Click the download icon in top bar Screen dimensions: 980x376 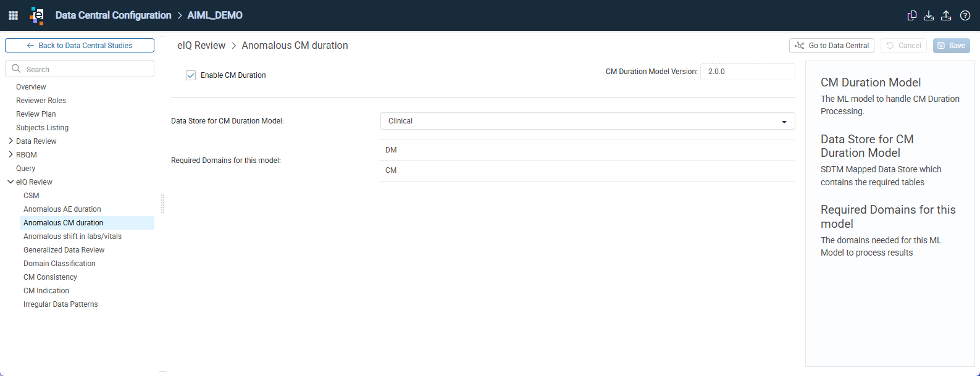pos(929,15)
